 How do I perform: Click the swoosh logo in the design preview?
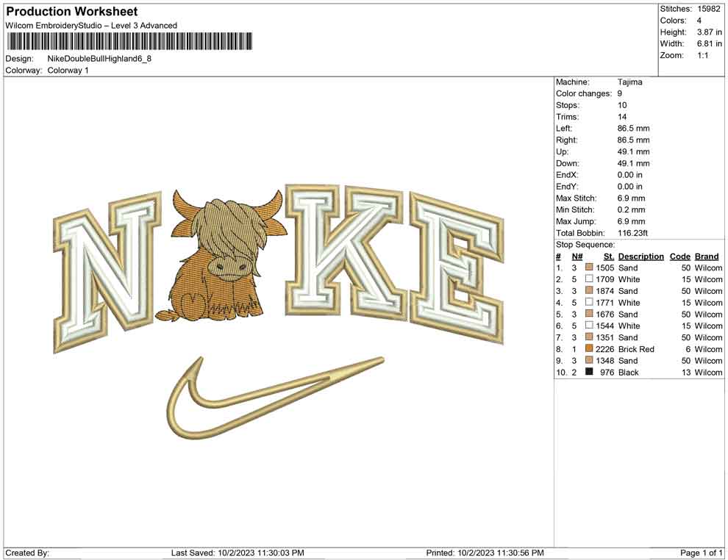point(275,398)
